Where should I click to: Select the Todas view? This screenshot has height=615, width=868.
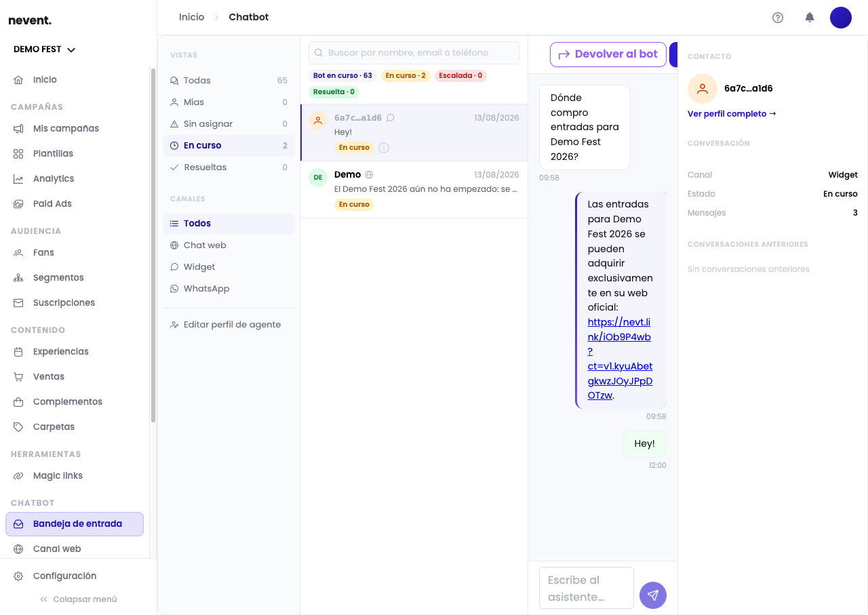click(x=229, y=81)
